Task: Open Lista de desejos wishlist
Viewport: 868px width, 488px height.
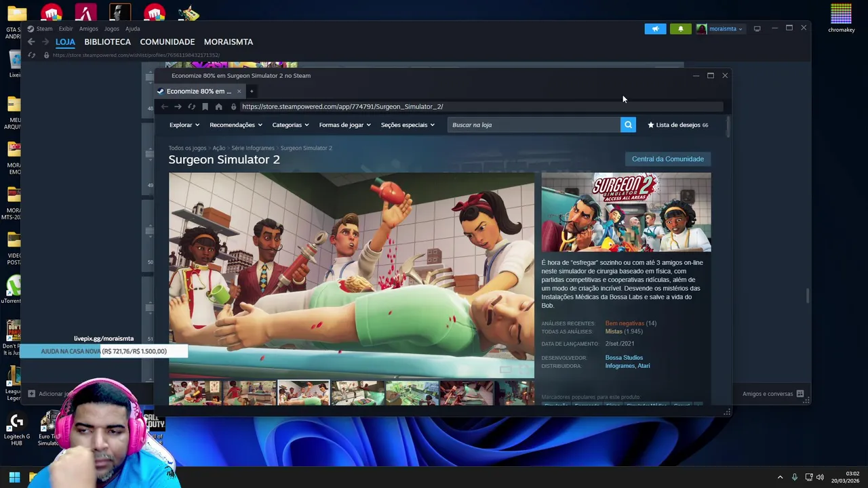Action: click(678, 125)
